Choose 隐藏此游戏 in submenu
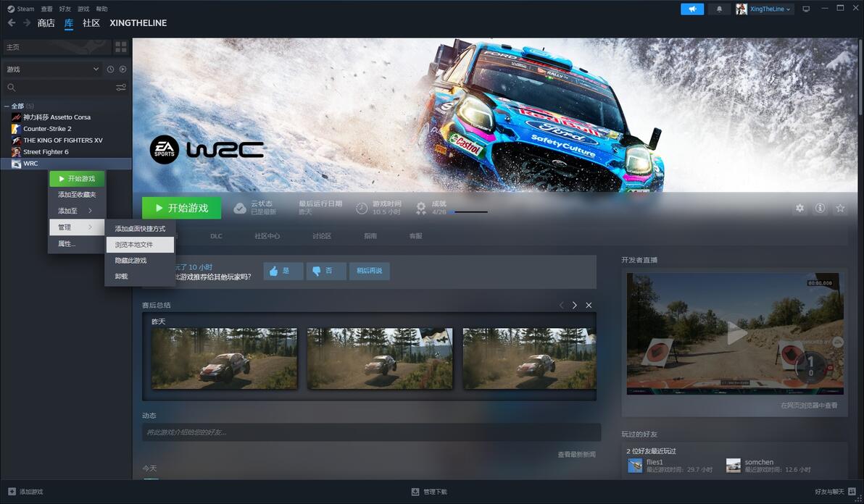The height and width of the screenshot is (504, 864). [140, 260]
